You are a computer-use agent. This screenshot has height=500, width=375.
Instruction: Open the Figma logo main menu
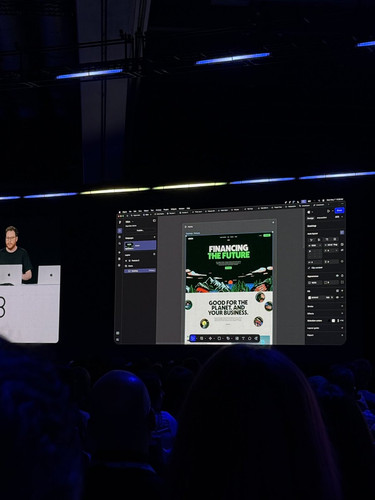click(120, 222)
